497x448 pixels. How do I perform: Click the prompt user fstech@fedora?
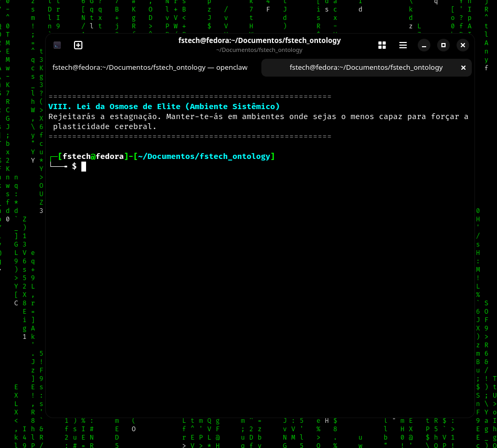point(93,156)
